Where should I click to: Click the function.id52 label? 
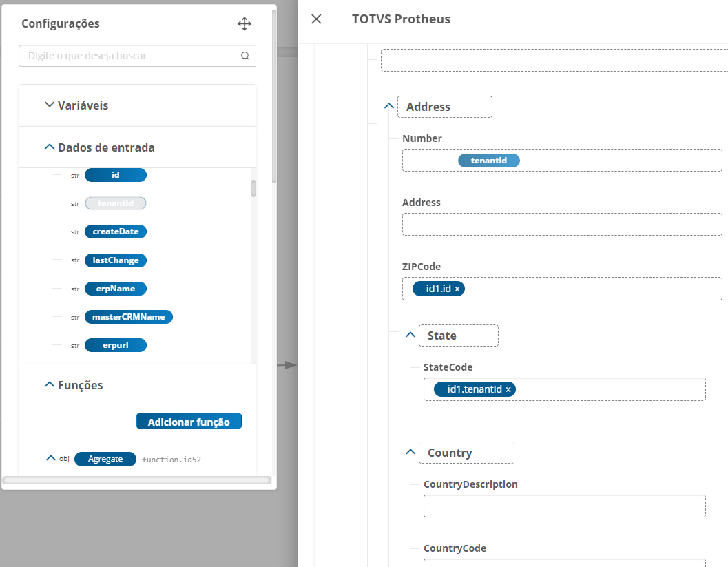pyautogui.click(x=171, y=460)
